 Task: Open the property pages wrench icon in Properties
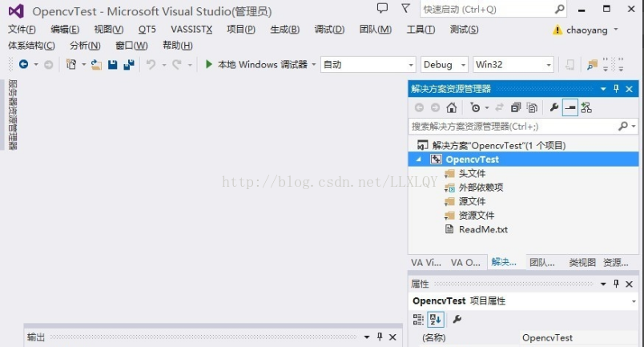[x=457, y=319]
